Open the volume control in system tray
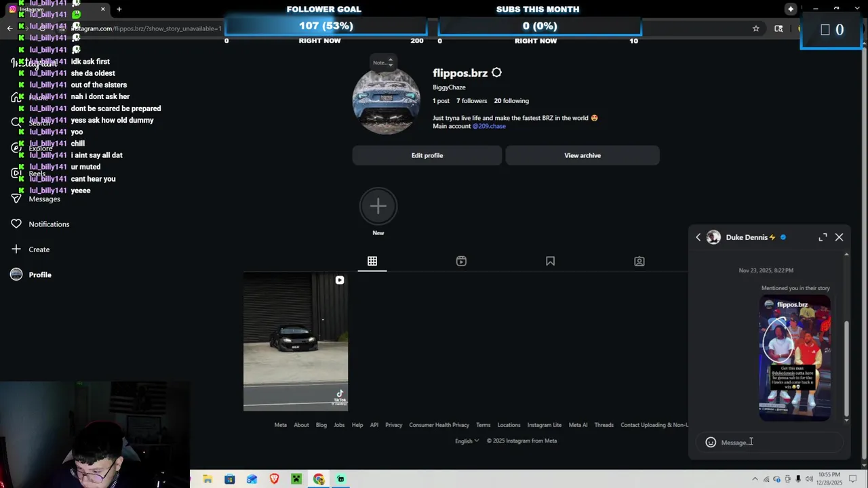The image size is (868, 488). coord(809,479)
